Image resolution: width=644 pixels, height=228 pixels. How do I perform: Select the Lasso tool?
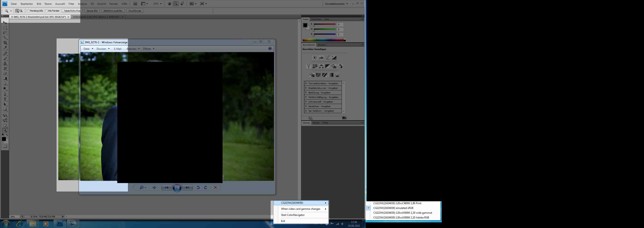pos(5,33)
